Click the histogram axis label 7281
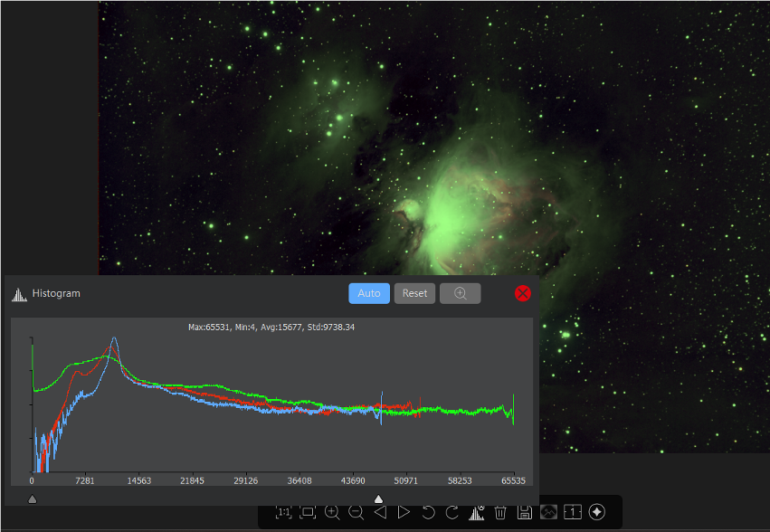The height and width of the screenshot is (532, 770). [x=85, y=480]
